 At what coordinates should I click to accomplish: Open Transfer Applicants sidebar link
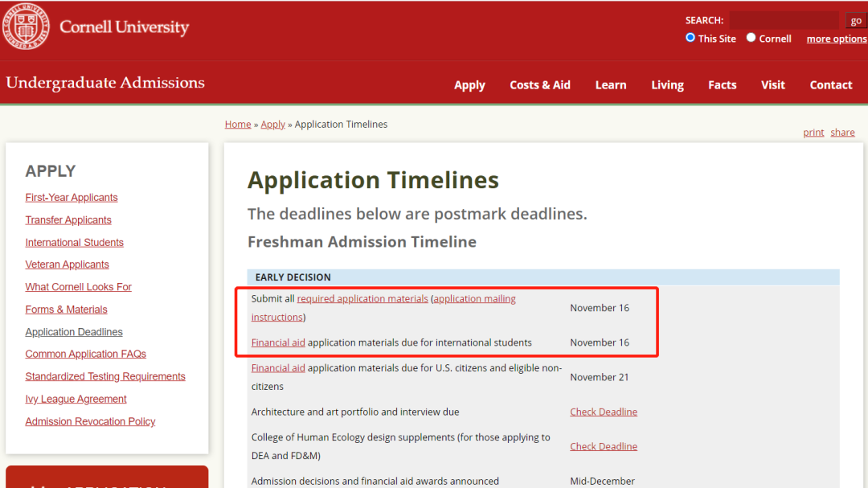tap(68, 220)
